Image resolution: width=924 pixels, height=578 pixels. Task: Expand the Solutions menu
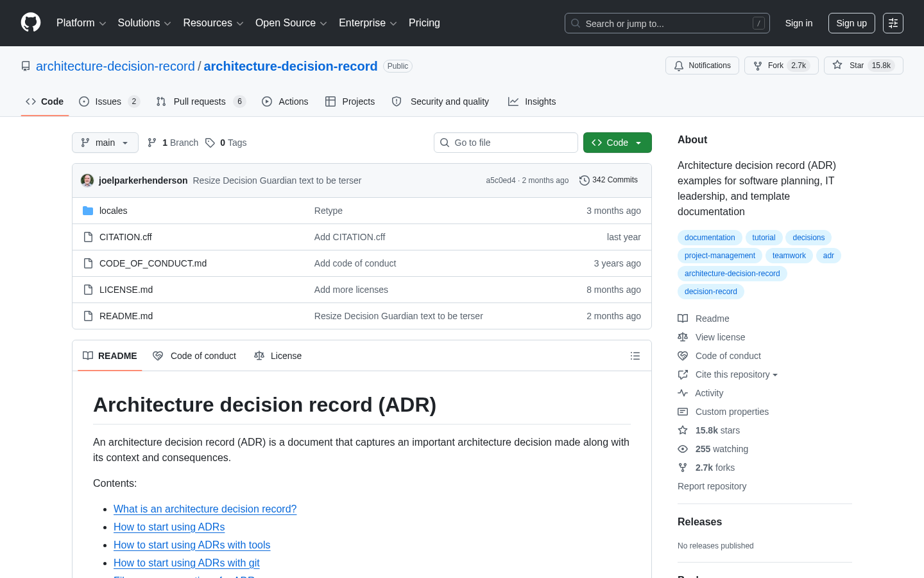[144, 23]
